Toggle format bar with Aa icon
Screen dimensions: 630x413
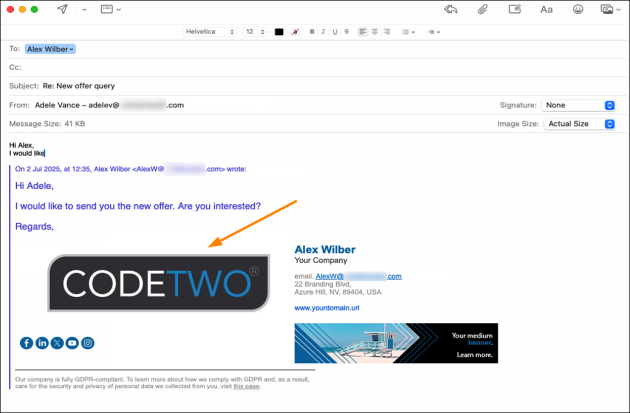pyautogui.click(x=546, y=10)
